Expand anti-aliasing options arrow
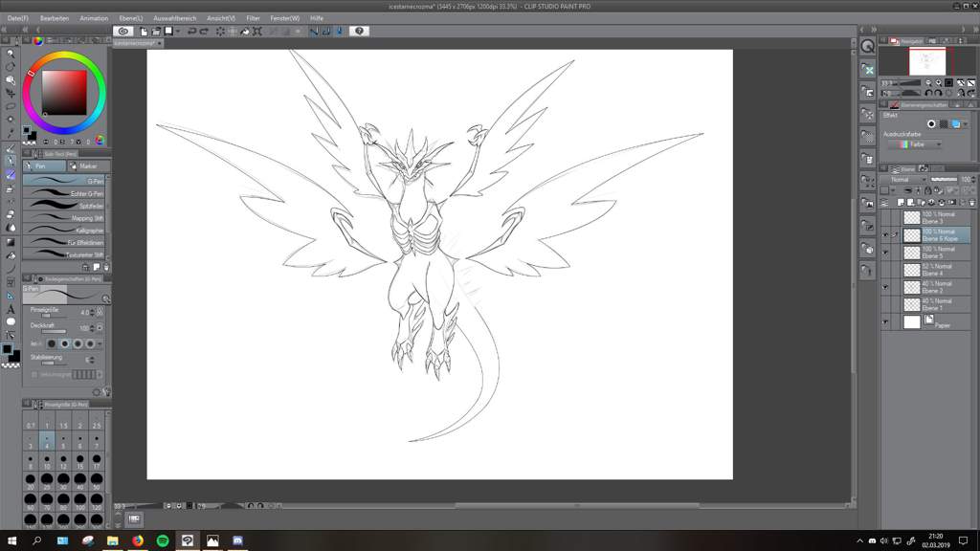The width and height of the screenshot is (980, 551). [100, 343]
